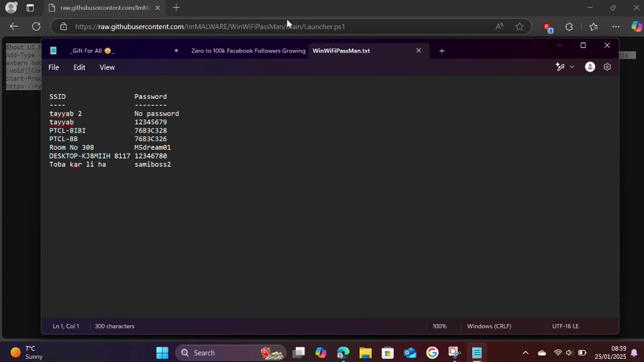644x362 pixels.
Task: Click the Ln 1, Col 1 position indicator
Action: coord(66,326)
